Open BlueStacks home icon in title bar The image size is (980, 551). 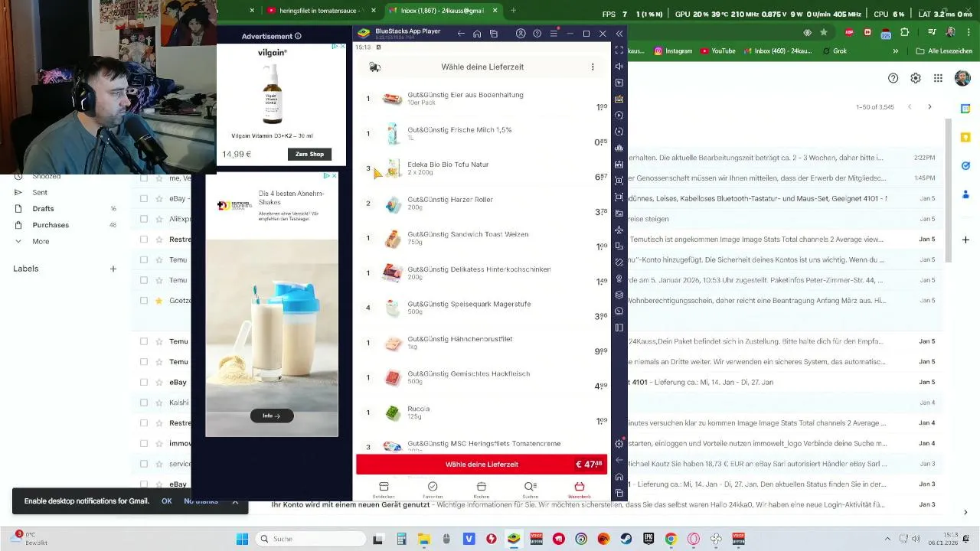pos(477,34)
